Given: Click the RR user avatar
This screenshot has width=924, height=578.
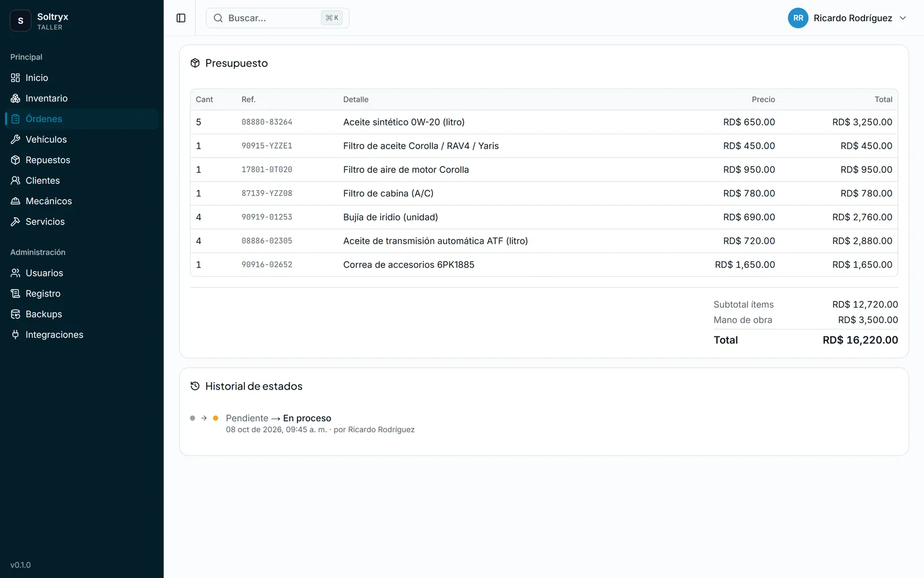Looking at the screenshot, I should click(798, 18).
